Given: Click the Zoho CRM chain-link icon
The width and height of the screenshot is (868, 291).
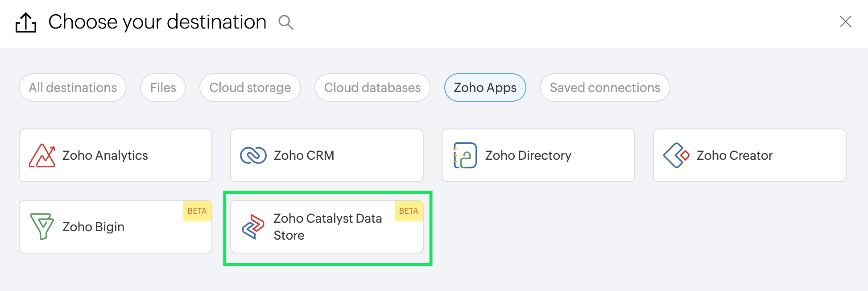Looking at the screenshot, I should click(x=253, y=155).
